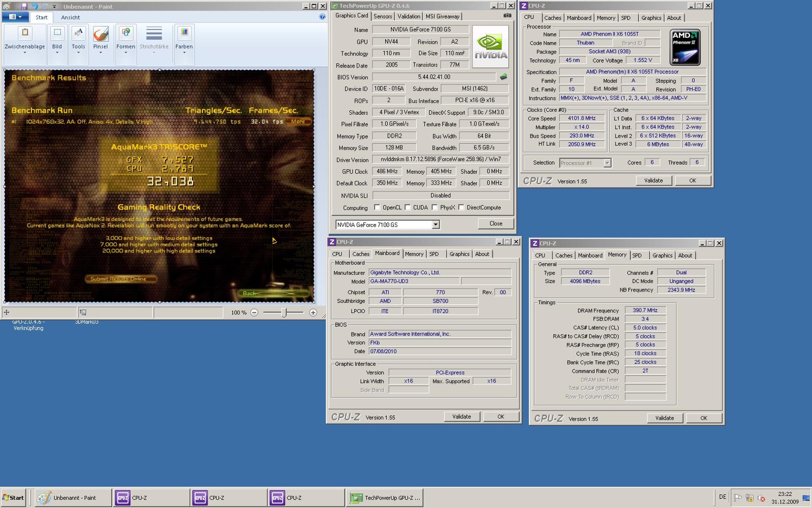
Task: Switch to TechPowerUp GPU-Z taskbar item
Action: point(384,498)
